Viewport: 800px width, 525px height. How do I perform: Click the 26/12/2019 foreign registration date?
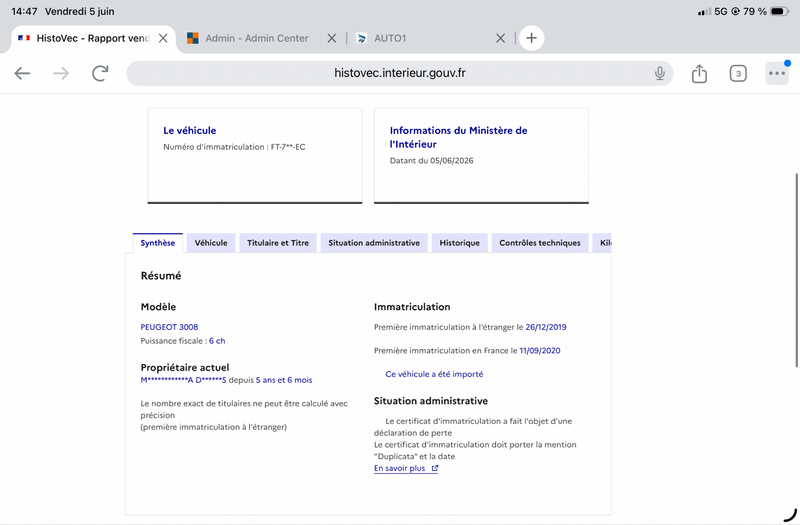pyautogui.click(x=546, y=327)
